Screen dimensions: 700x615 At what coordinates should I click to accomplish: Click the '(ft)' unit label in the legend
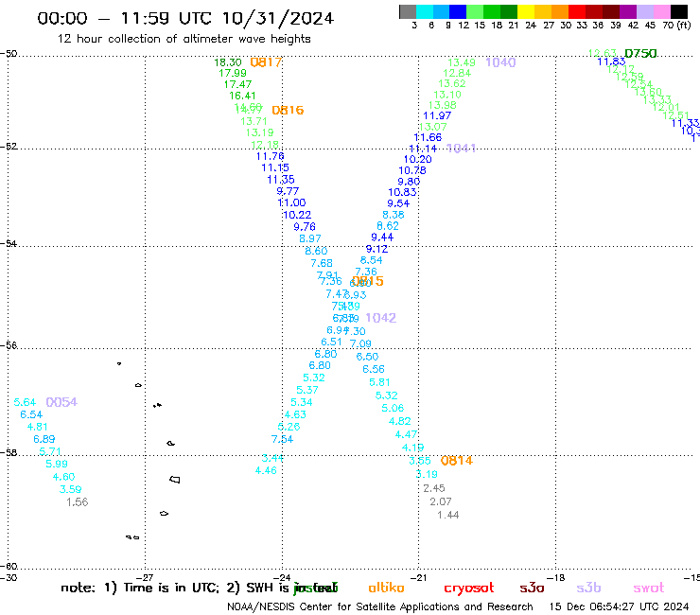click(684, 26)
